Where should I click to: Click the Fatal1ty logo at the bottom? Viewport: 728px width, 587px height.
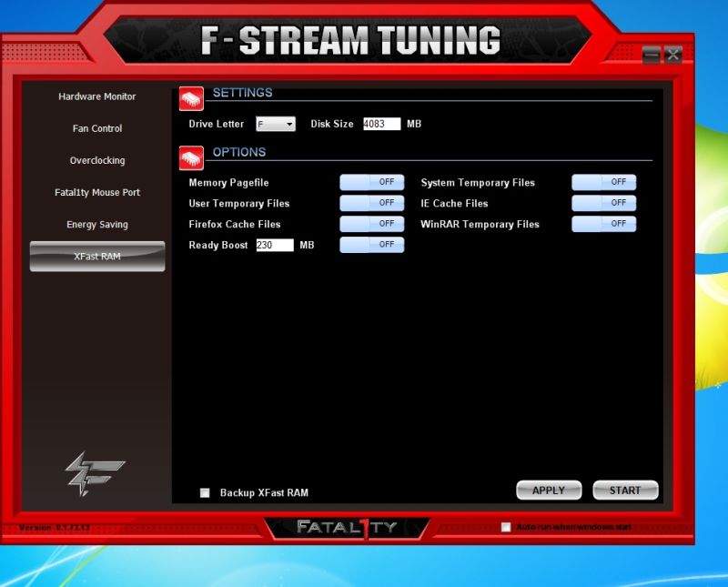pyautogui.click(x=347, y=528)
